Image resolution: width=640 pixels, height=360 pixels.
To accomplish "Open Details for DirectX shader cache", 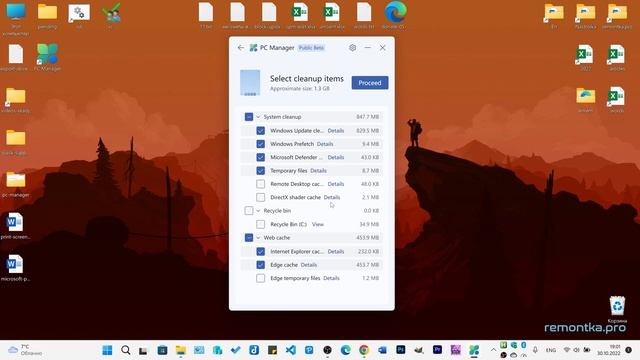I will 332,197.
